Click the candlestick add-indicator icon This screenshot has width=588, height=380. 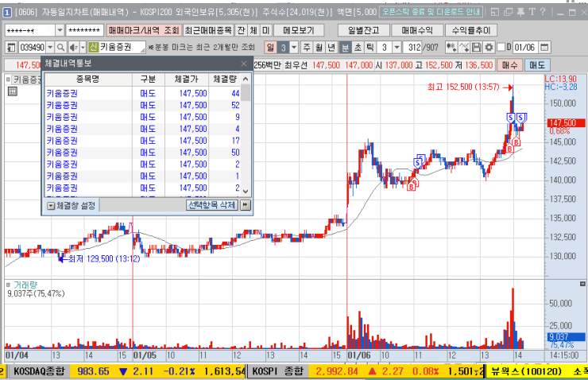451,47
